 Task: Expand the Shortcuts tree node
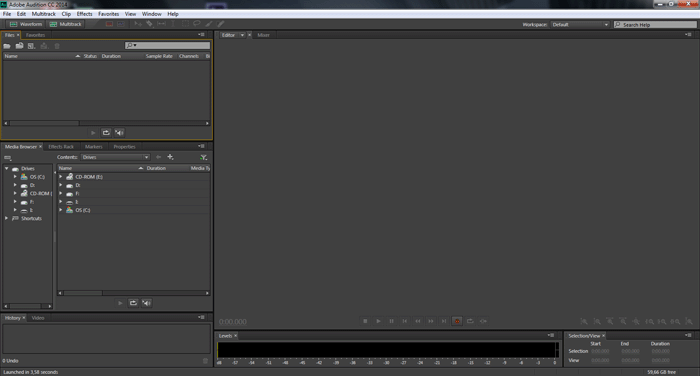tap(7, 218)
